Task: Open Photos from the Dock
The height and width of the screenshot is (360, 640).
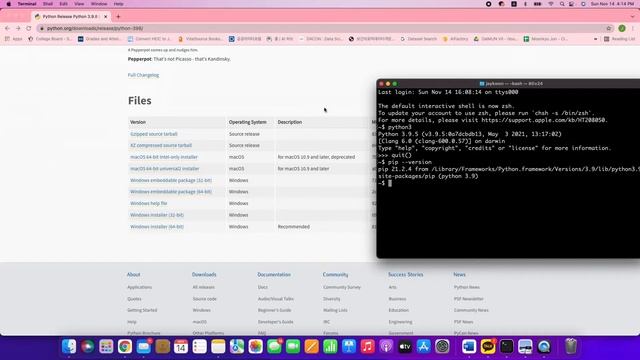Action: pos(256,347)
